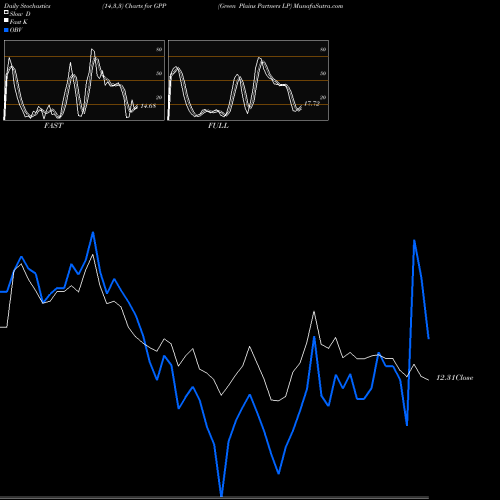Click the 'MunafaSutra.com' text
Viewport: 500px width, 500px height.
(x=318, y=6)
